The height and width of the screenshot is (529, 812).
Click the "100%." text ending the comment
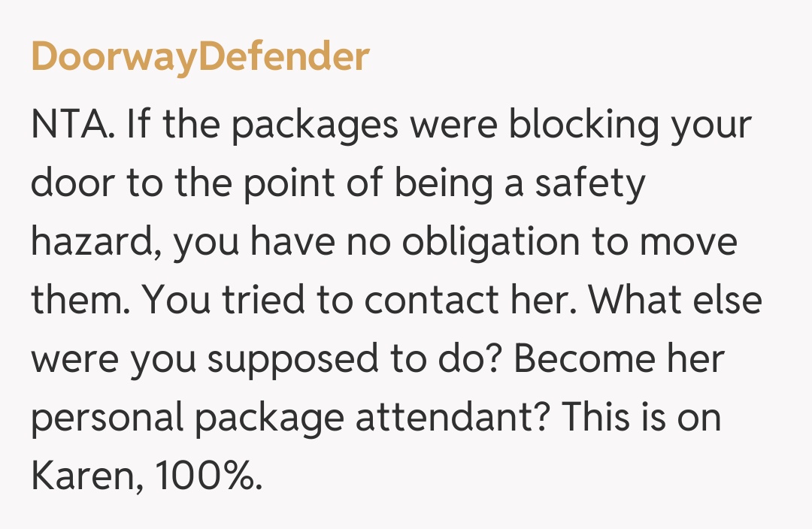(209, 477)
